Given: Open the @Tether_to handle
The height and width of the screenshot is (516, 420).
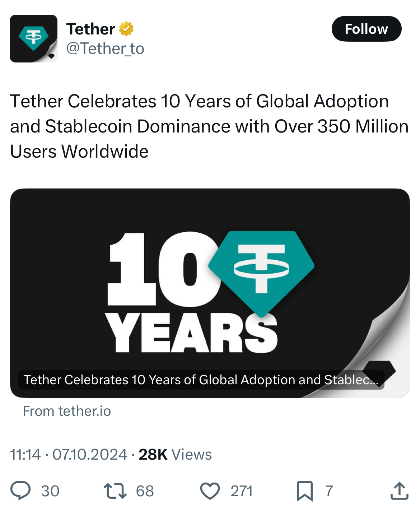Looking at the screenshot, I should (x=105, y=48).
